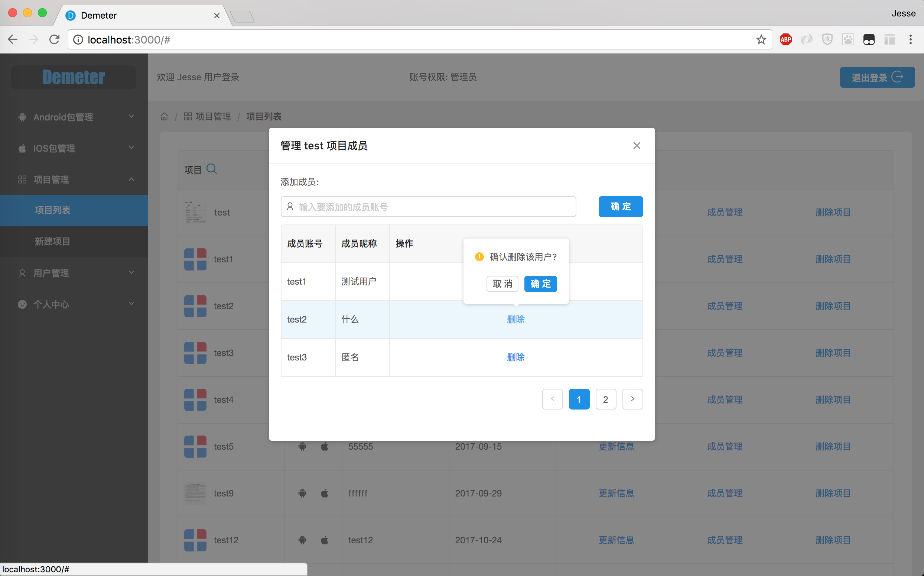Cancel the delete confirmation popover
Viewport: 924px width, 576px height.
(x=502, y=284)
